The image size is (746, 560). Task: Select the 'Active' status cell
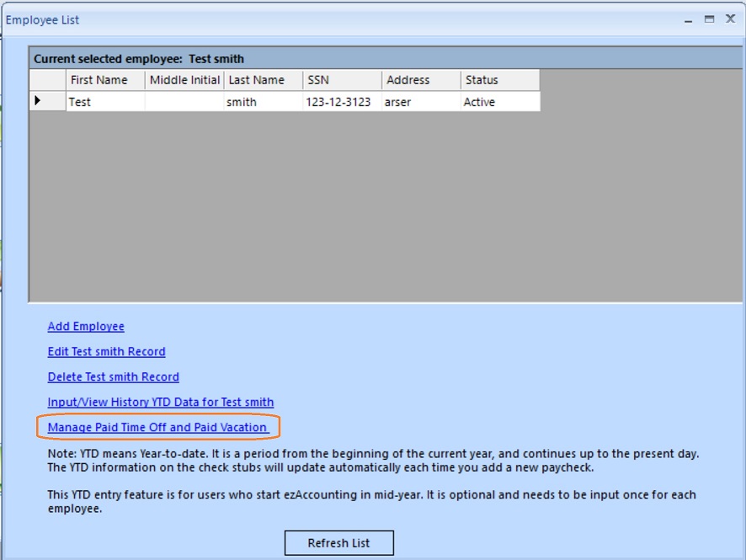pos(499,102)
